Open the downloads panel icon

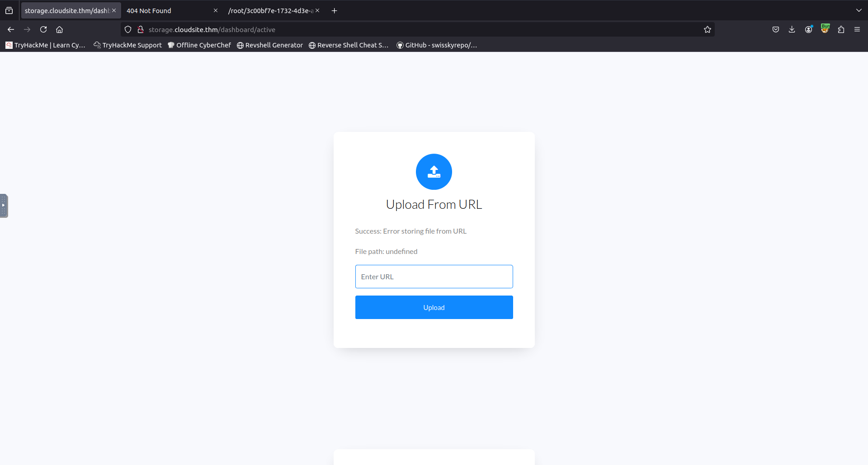792,29
